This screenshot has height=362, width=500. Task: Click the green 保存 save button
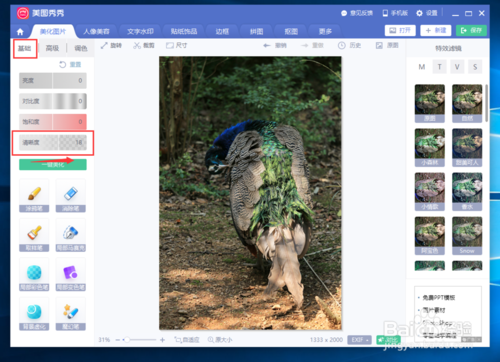point(471,31)
